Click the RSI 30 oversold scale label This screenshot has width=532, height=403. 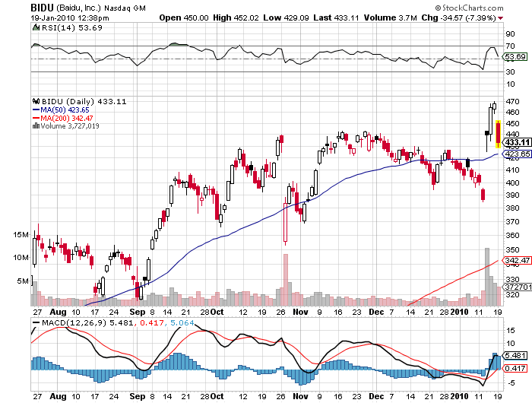point(510,72)
